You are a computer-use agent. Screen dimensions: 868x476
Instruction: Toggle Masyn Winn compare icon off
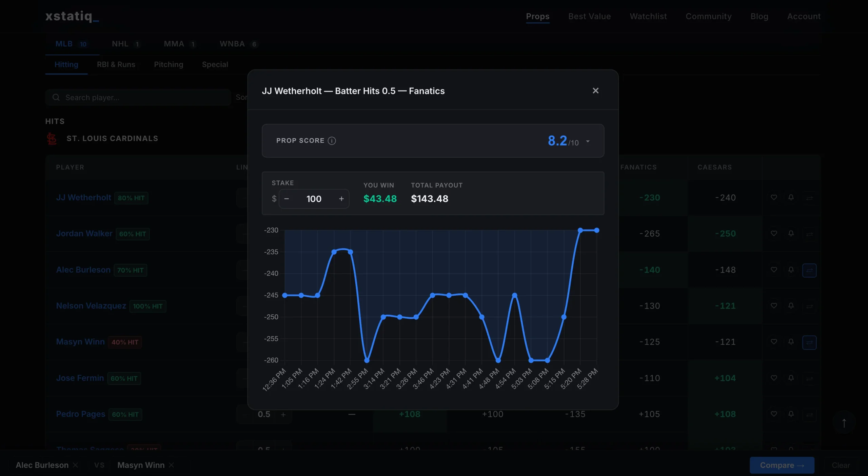point(809,342)
